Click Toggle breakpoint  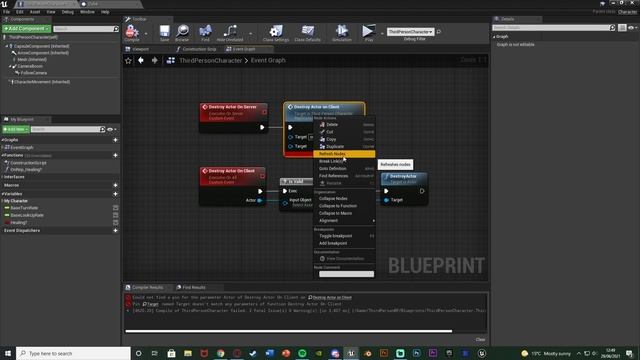pyautogui.click(x=344, y=236)
